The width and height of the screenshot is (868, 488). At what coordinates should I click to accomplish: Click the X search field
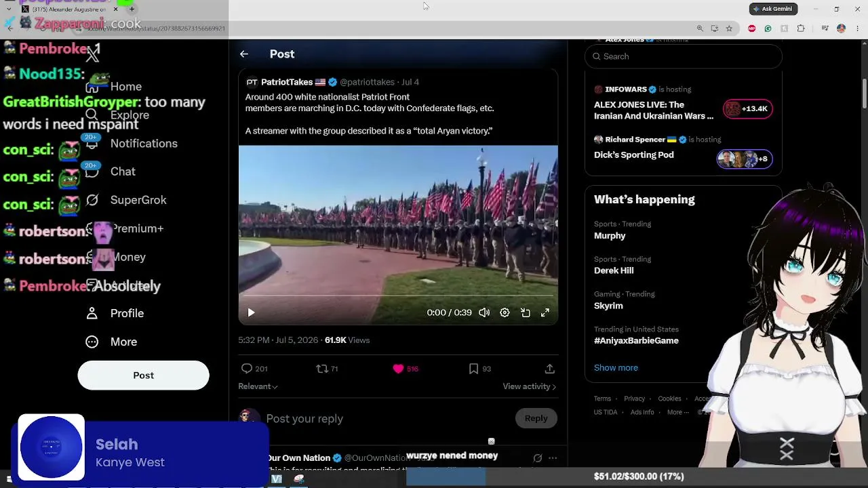coord(684,56)
